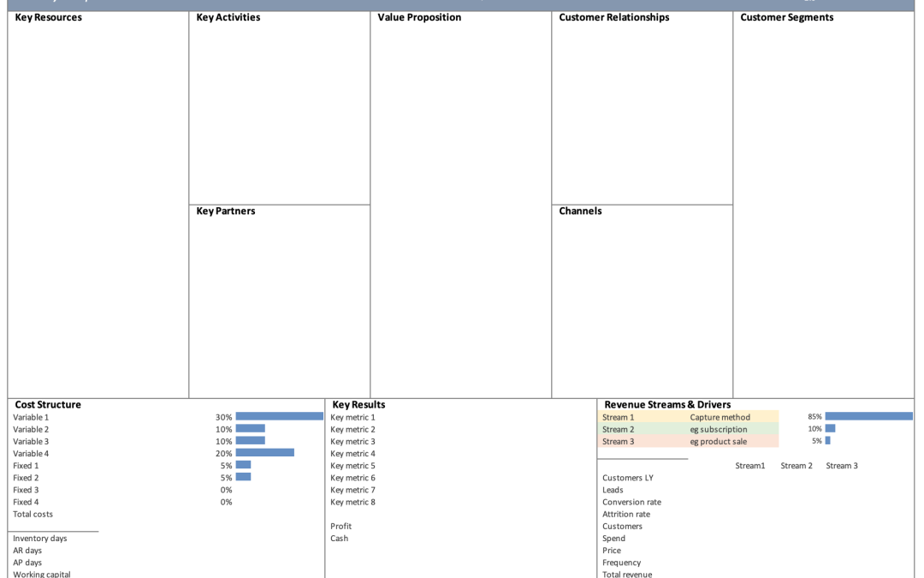
Task: Click the Profit label under Key Results
Action: tap(341, 526)
